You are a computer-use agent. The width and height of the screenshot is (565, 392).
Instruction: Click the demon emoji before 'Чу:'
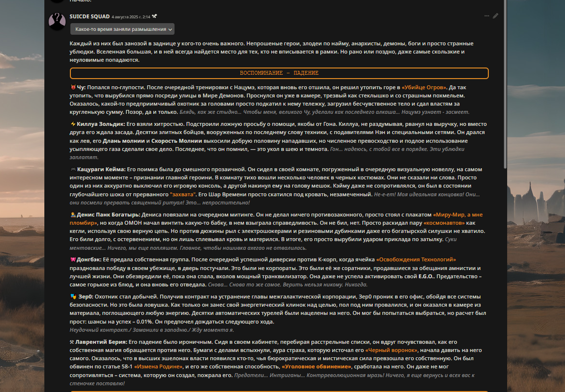pos(73,87)
